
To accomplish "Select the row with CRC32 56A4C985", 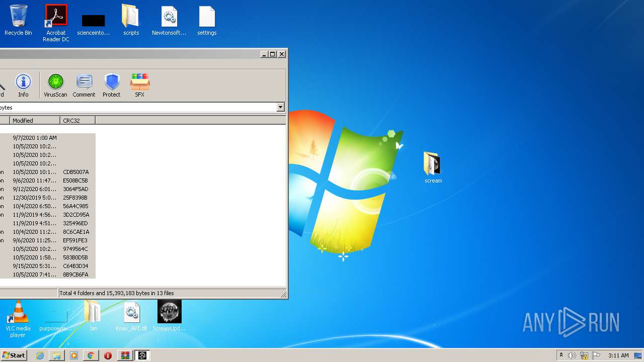I will (x=48, y=206).
